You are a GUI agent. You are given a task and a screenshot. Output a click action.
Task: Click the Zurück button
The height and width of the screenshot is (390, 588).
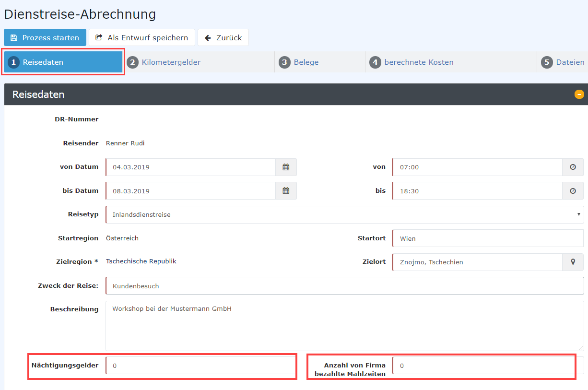tap(223, 37)
